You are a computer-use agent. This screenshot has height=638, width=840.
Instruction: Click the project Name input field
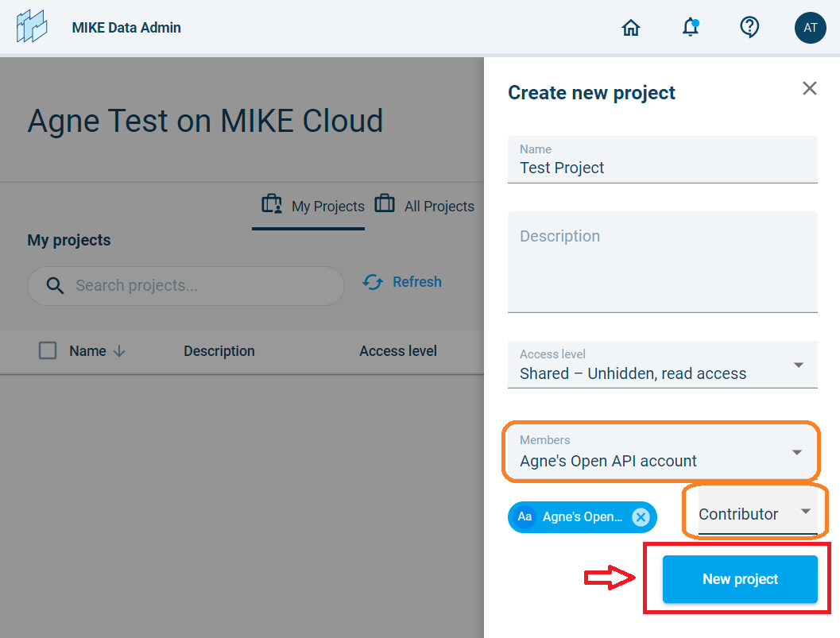point(662,168)
